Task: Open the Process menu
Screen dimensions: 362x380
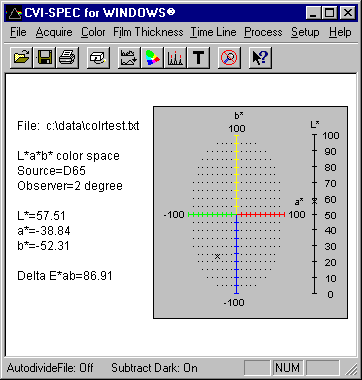Action: pos(263,32)
